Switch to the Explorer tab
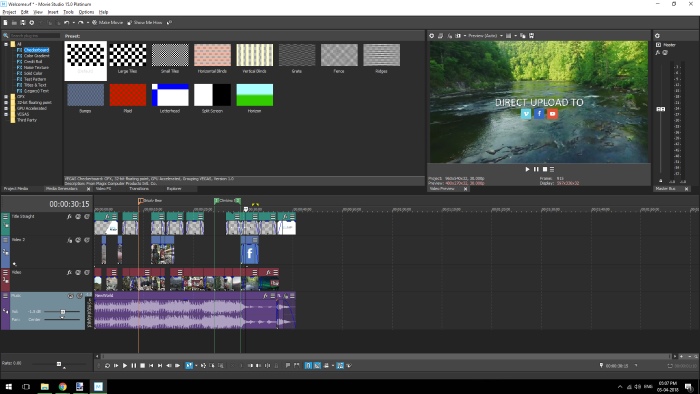The image size is (700, 394). [174, 189]
